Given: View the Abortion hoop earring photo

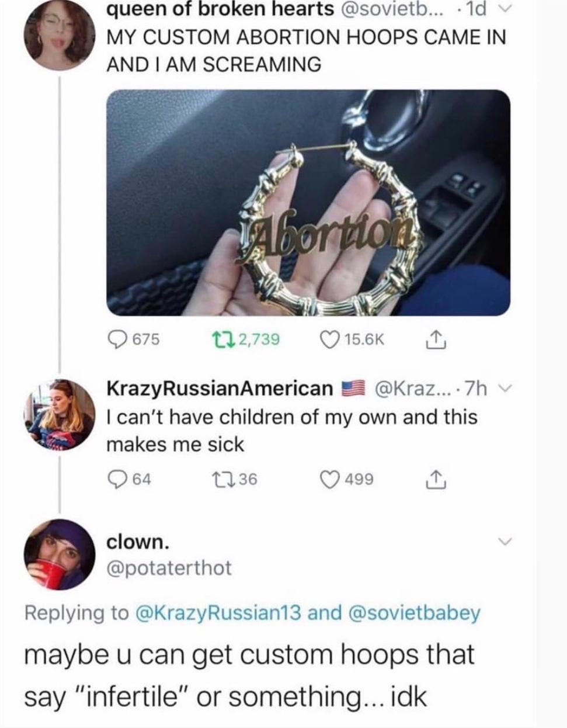Looking at the screenshot, I should click(308, 203).
